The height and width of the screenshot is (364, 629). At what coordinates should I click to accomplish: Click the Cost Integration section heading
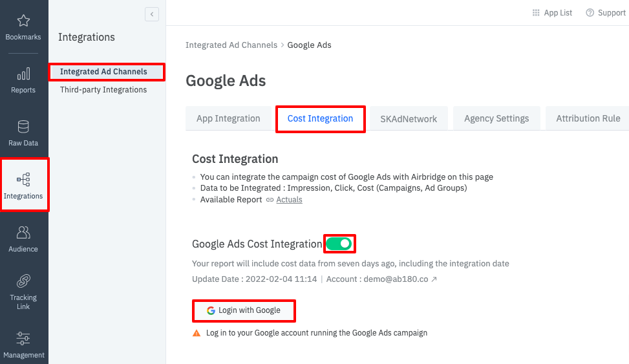pyautogui.click(x=235, y=159)
